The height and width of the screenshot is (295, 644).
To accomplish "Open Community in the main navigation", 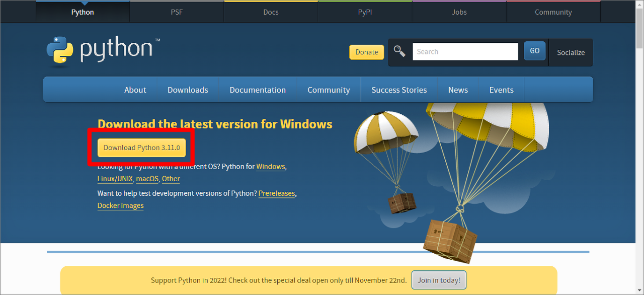I will click(329, 90).
